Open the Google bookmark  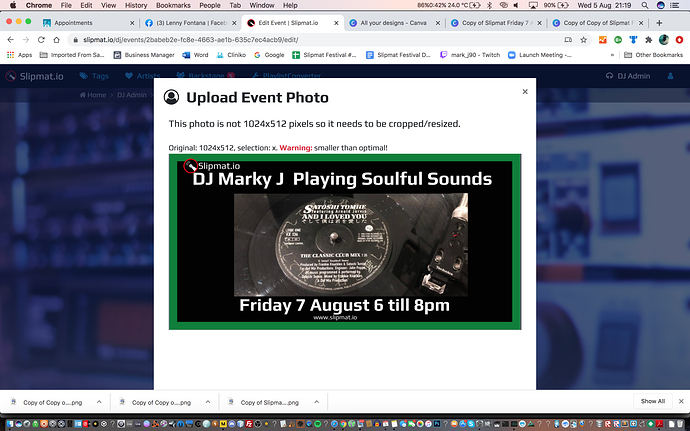pyautogui.click(x=269, y=55)
